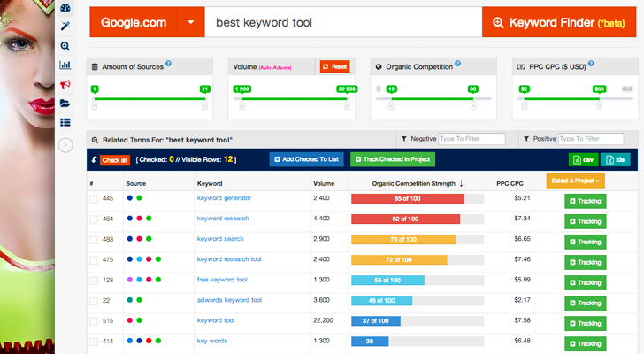This screenshot has height=354, width=644.
Task: Open the list view sidebar icon
Action: pyautogui.click(x=65, y=122)
